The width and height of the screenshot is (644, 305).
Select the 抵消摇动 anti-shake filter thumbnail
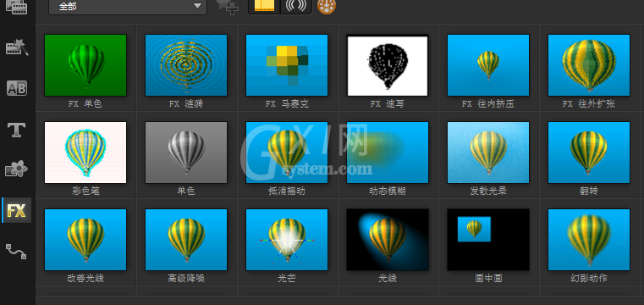pyautogui.click(x=287, y=152)
